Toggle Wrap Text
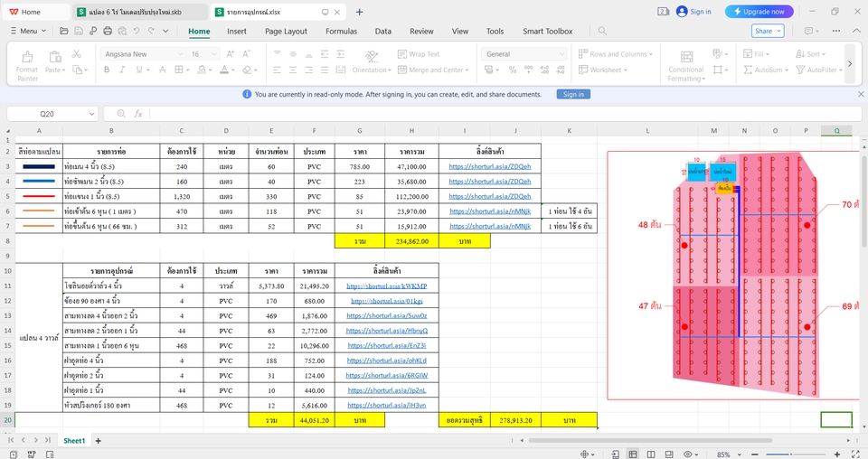 coord(419,53)
